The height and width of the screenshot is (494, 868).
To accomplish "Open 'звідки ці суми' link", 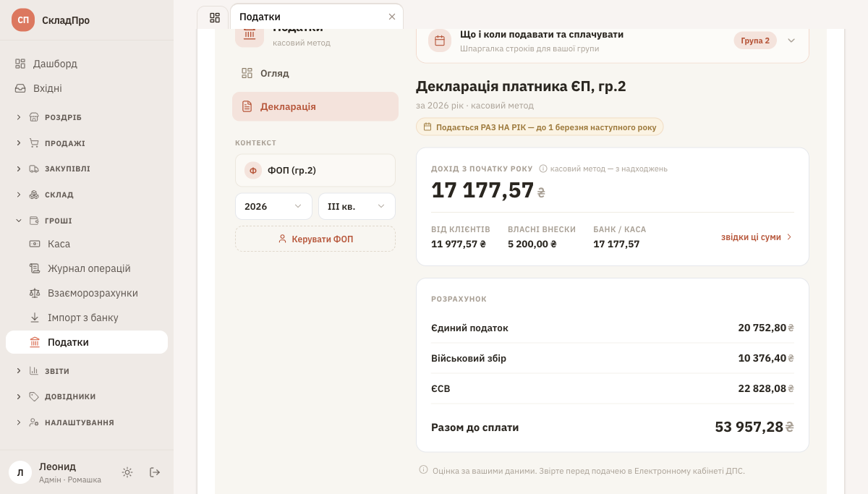I will [757, 237].
